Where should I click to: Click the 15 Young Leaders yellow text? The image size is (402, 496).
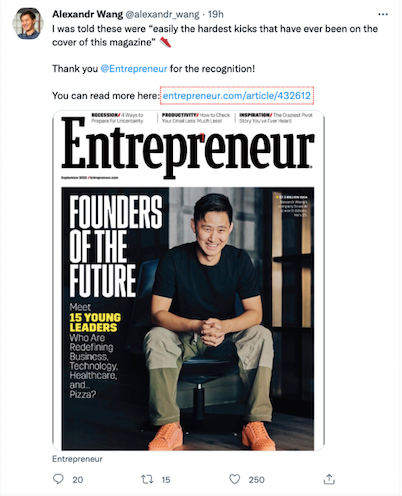point(95,322)
